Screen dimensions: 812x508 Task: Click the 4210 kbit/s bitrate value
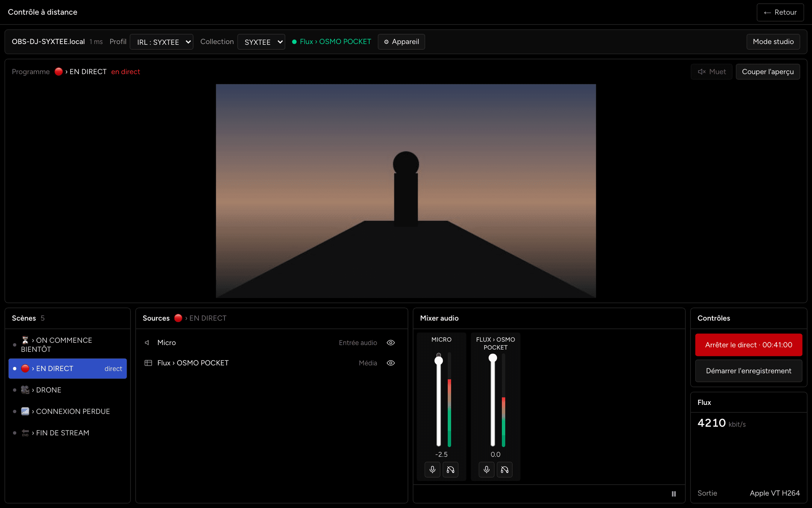721,423
